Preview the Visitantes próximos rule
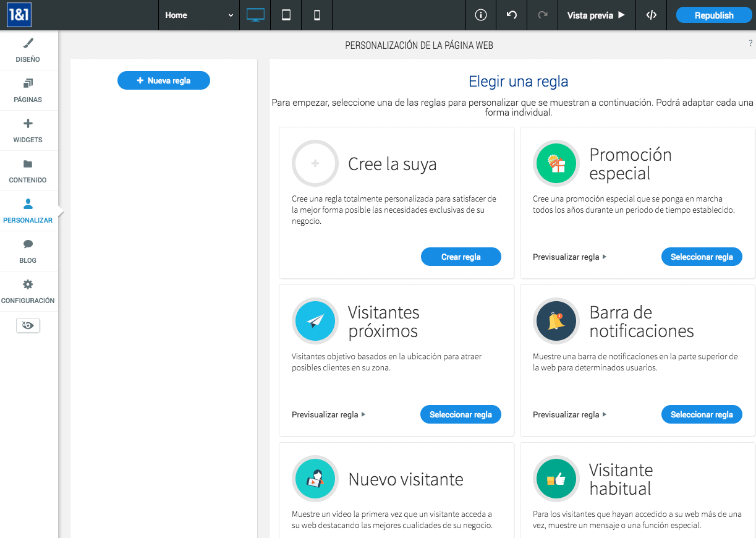This screenshot has width=756, height=538. [x=328, y=414]
